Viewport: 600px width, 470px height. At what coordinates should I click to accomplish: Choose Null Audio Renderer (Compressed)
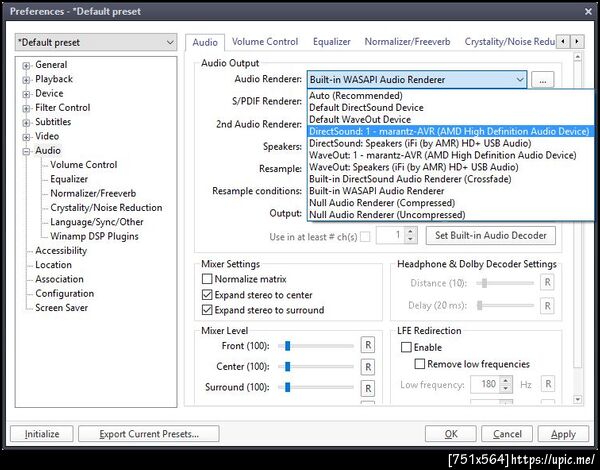tap(450, 202)
